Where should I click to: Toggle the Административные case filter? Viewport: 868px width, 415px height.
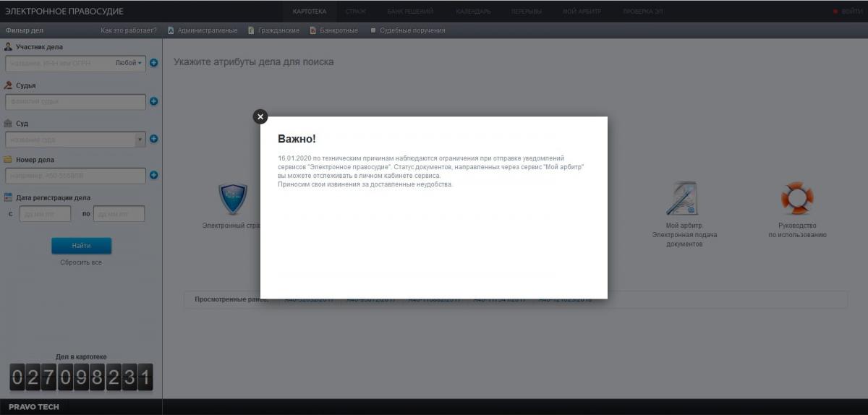tap(203, 30)
